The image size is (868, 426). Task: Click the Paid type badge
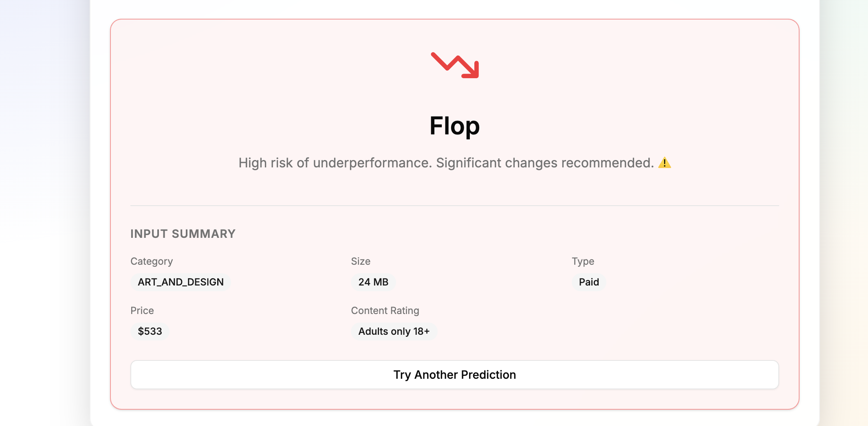tap(588, 282)
